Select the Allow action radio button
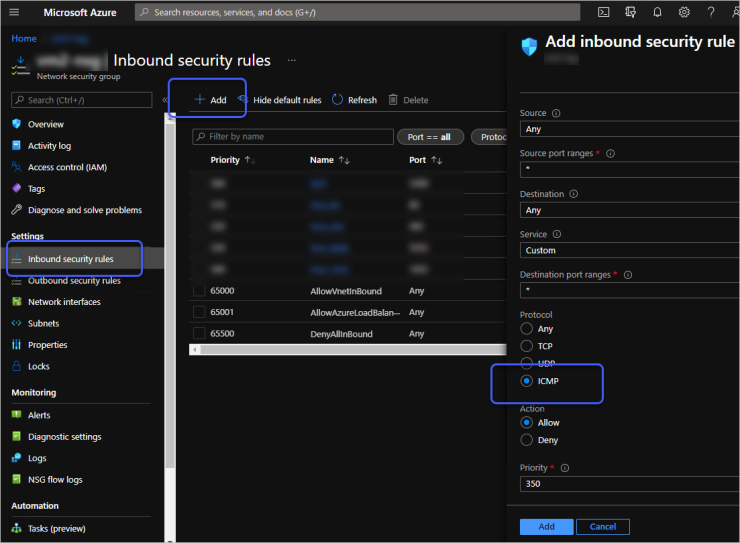 coord(526,423)
